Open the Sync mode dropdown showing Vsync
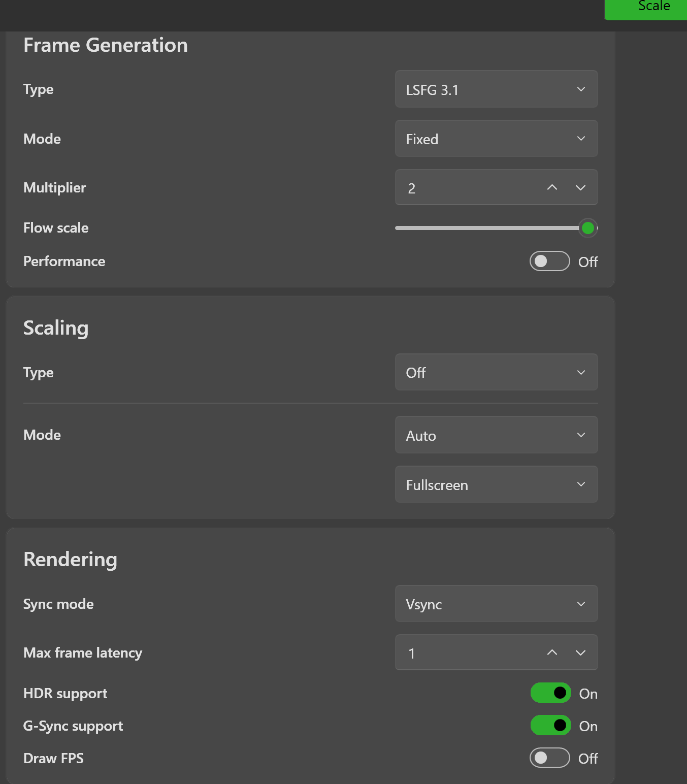Image resolution: width=687 pixels, height=784 pixels. [496, 604]
